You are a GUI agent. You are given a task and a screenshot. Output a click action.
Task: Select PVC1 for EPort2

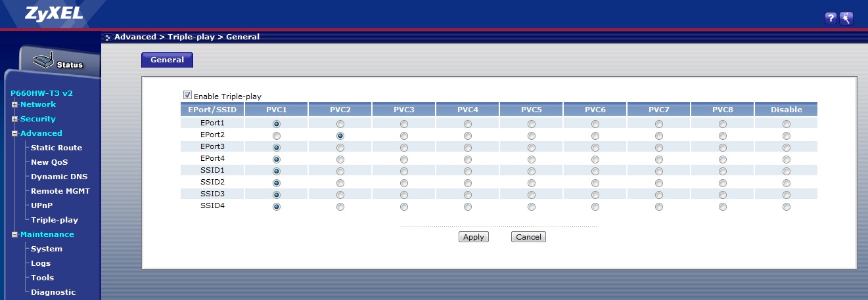point(276,135)
